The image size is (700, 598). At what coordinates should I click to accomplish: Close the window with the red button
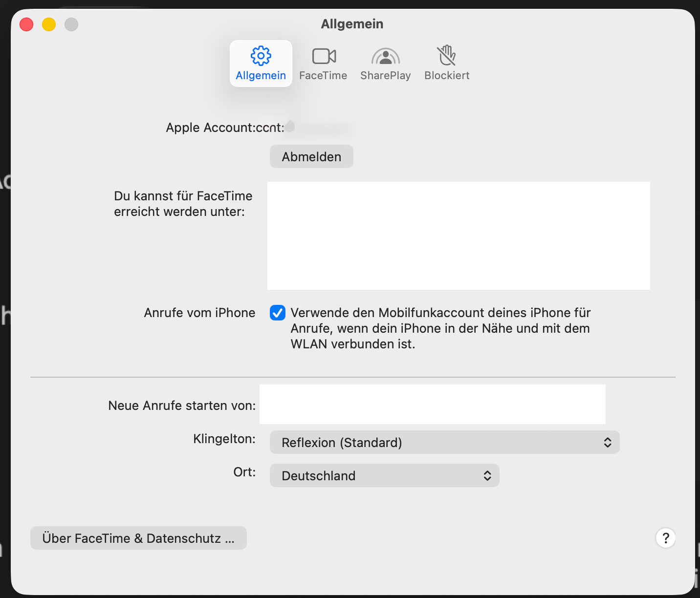[x=26, y=24]
